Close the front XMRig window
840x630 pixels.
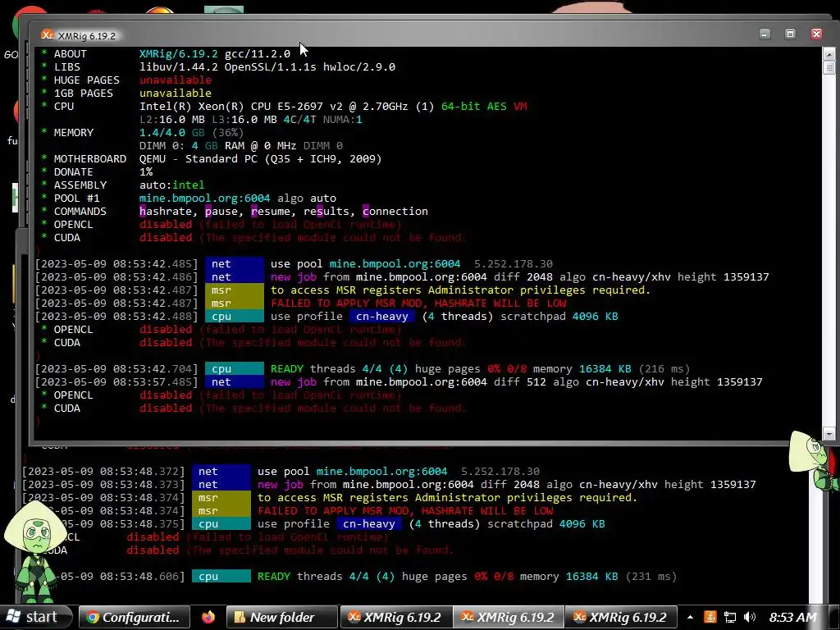click(x=816, y=34)
